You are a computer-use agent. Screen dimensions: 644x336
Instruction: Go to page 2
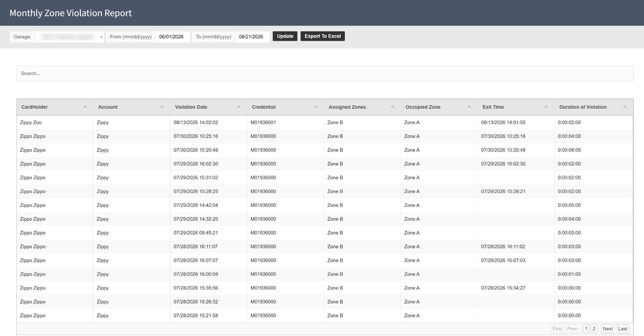click(x=594, y=328)
